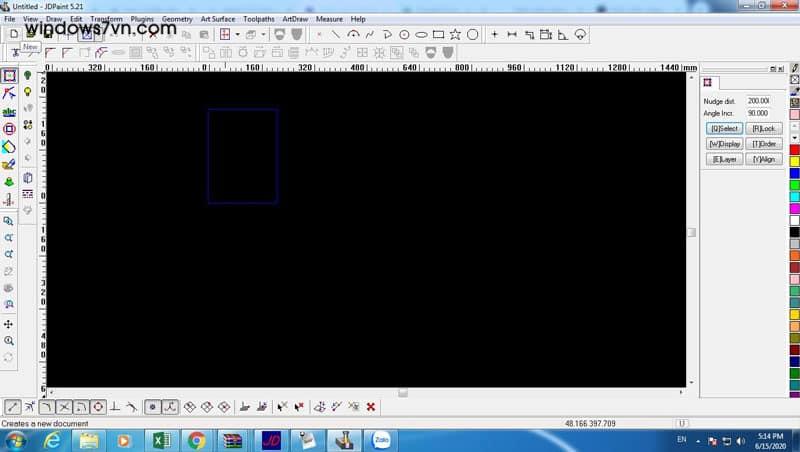The height and width of the screenshot is (452, 800).
Task: Select the plain circle shape tool
Action: [472, 35]
